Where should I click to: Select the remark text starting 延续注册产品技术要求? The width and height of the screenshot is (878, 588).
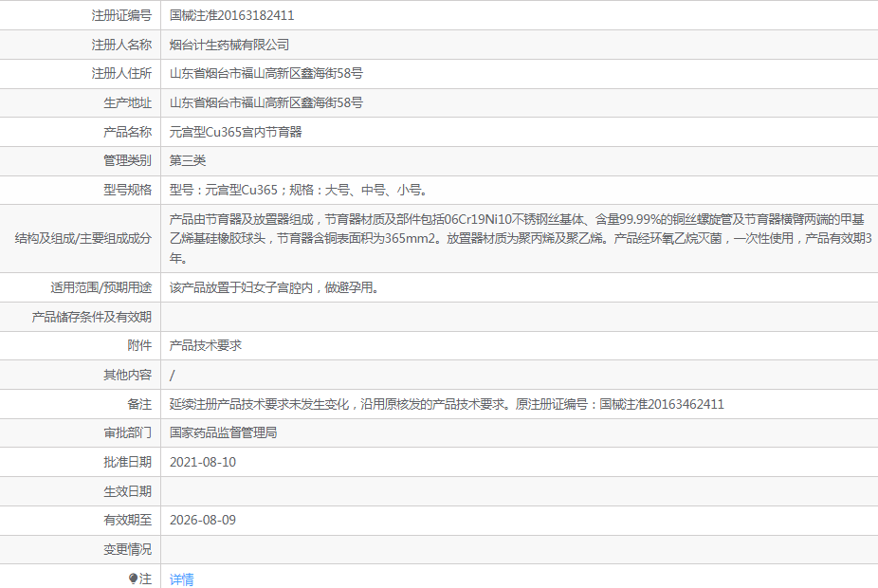447,404
